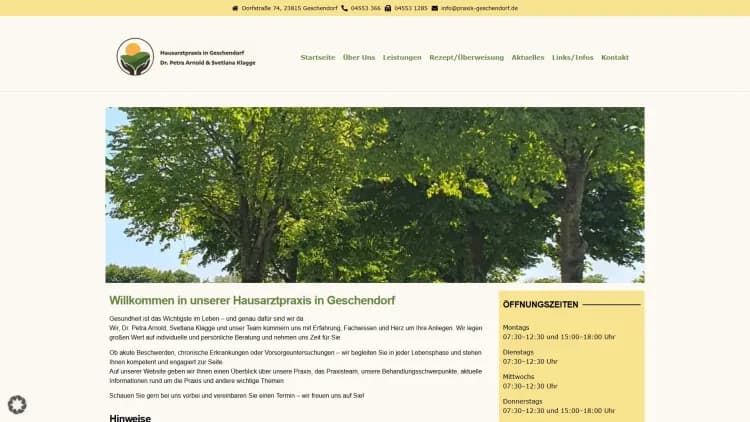This screenshot has height=422, width=750.
Task: Click the tree banner image
Action: tap(375, 195)
